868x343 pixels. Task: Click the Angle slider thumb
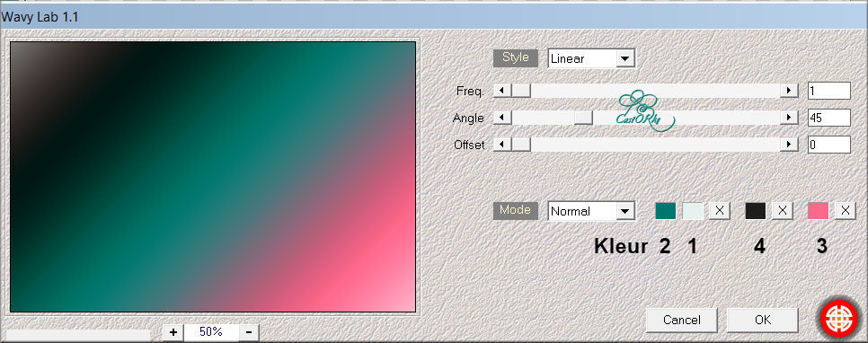(x=583, y=118)
